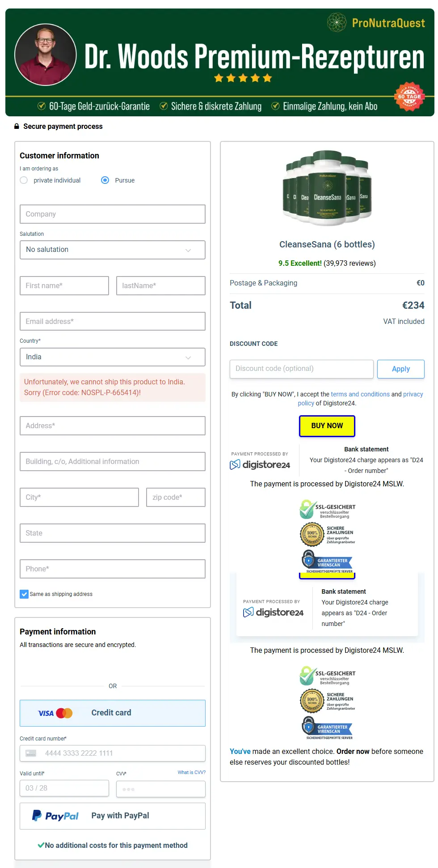Apply the discount code
Image resolution: width=438 pixels, height=868 pixels.
401,369
